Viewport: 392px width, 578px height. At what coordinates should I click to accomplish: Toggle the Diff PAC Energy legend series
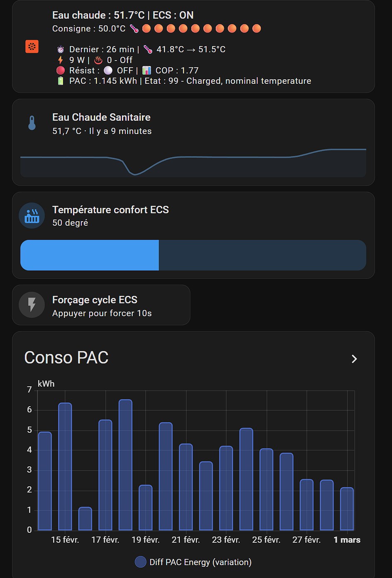193,562
